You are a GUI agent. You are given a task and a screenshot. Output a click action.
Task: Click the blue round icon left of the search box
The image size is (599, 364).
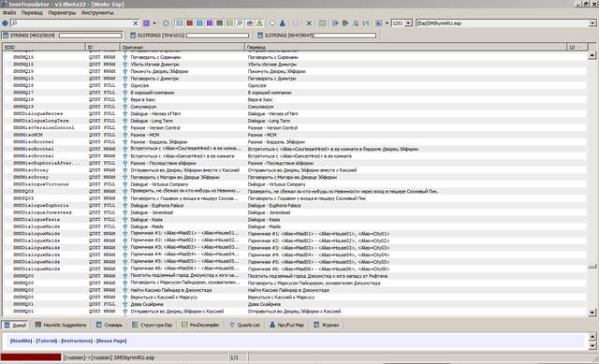pyautogui.click(x=5, y=23)
